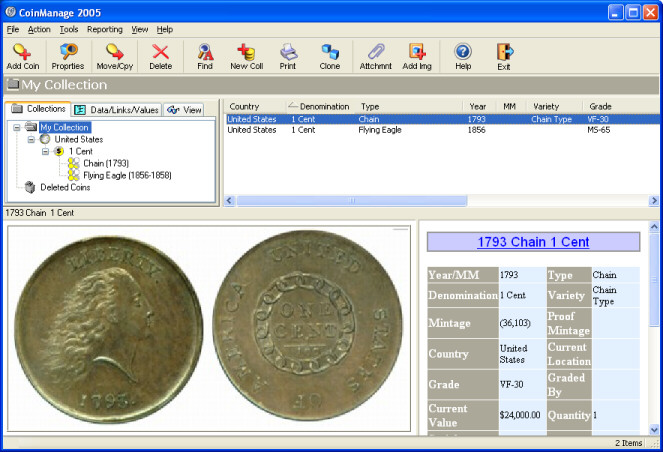The height and width of the screenshot is (452, 663).
Task: Select Deleted Coins in the tree
Action: (x=65, y=187)
